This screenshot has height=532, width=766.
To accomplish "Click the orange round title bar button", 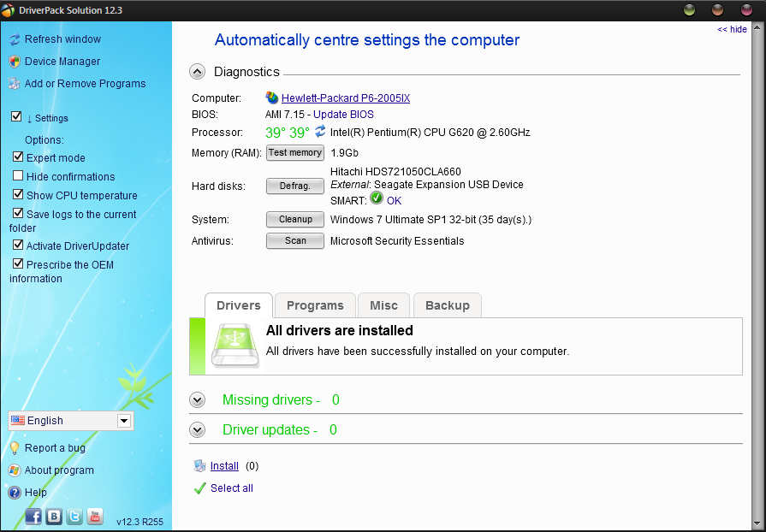I will click(x=717, y=9).
